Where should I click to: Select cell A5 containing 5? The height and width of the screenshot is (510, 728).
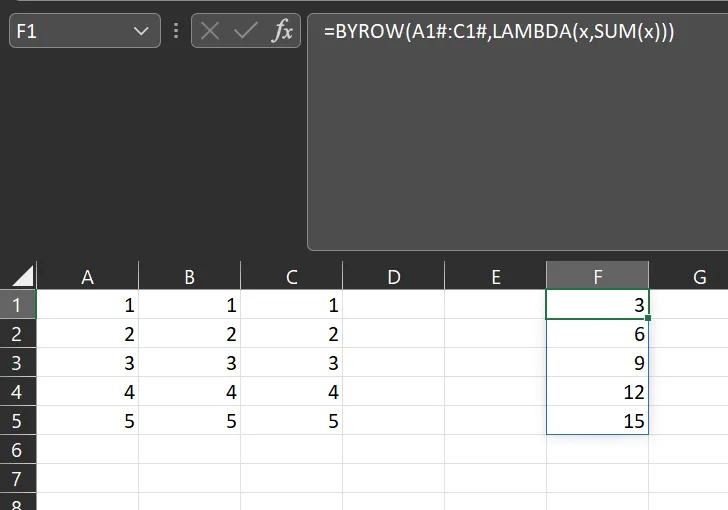[87, 420]
